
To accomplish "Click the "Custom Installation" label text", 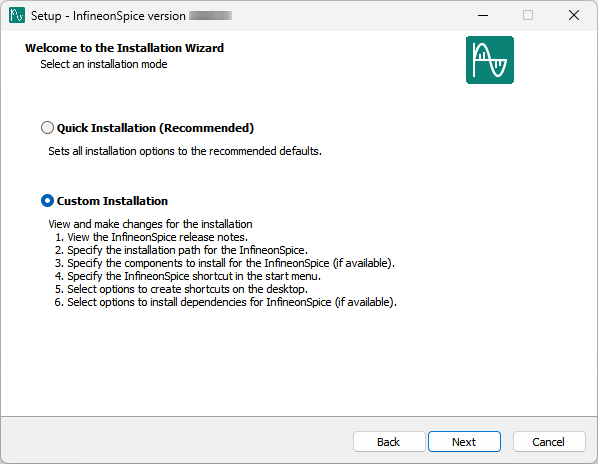I will 112,201.
